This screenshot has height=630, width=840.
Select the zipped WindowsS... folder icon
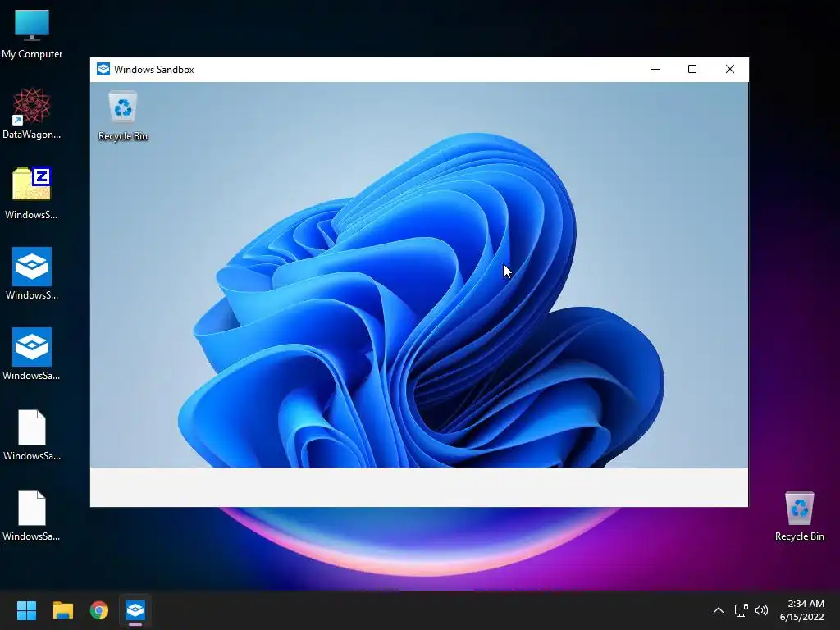(x=32, y=194)
